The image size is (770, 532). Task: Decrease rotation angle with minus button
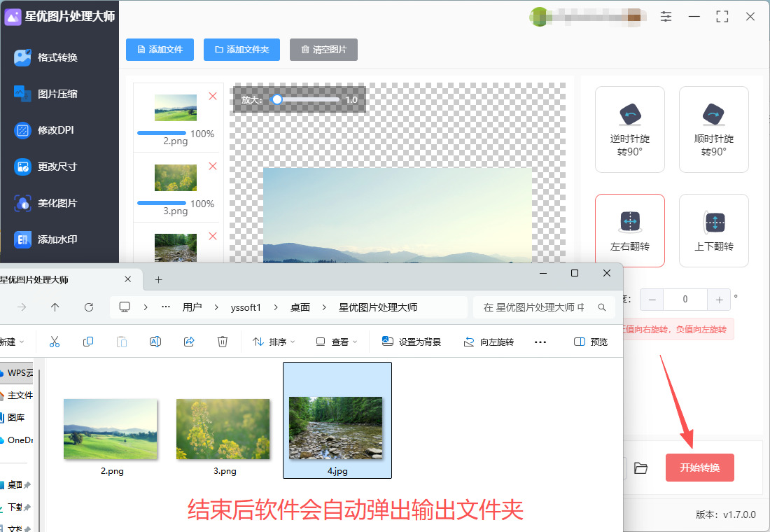coord(652,300)
